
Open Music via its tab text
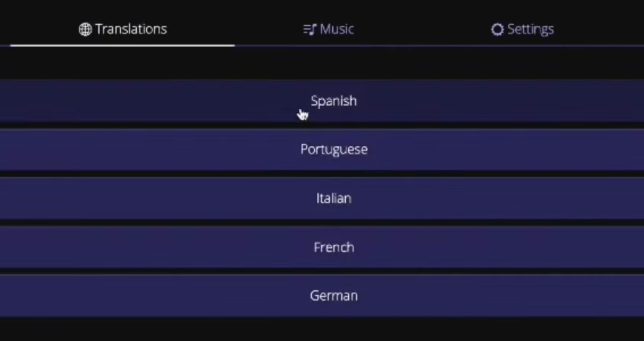point(337,29)
